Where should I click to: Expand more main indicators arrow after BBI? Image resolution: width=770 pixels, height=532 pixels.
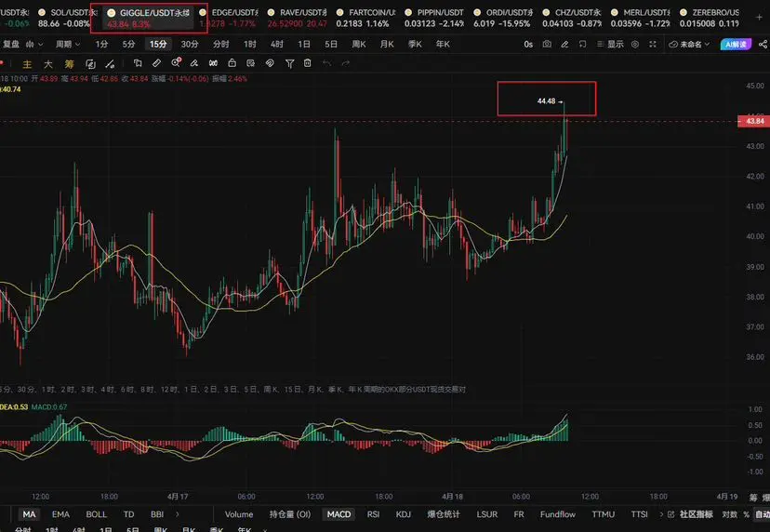(x=178, y=514)
